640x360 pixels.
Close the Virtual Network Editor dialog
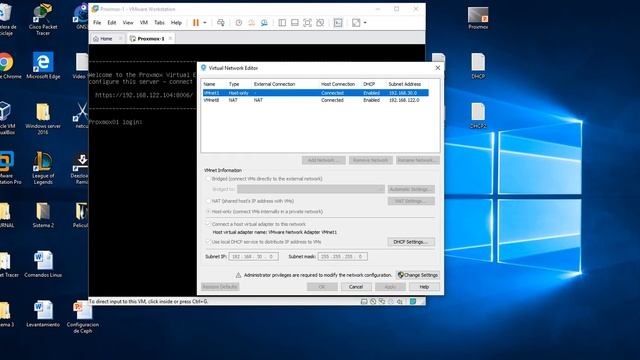tap(438, 68)
